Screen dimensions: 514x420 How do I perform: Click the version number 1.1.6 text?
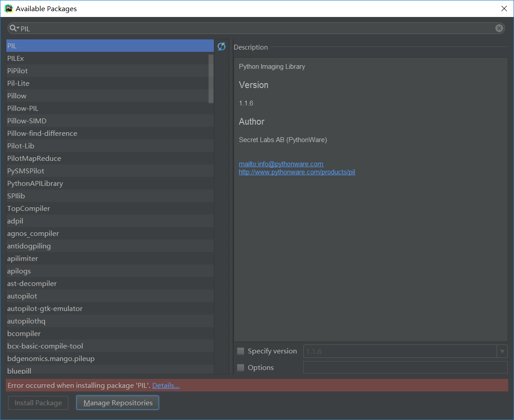[246, 103]
